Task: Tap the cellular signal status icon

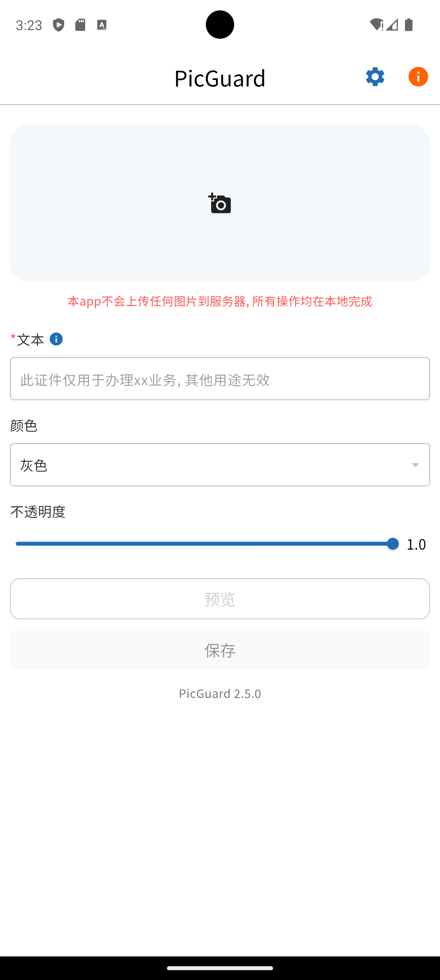Action: click(x=392, y=25)
